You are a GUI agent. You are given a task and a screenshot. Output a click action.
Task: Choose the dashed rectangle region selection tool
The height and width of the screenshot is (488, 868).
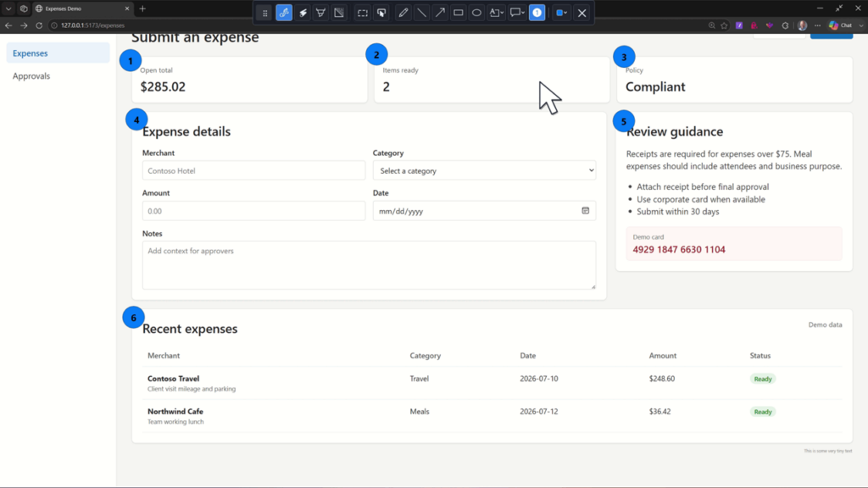coord(363,13)
